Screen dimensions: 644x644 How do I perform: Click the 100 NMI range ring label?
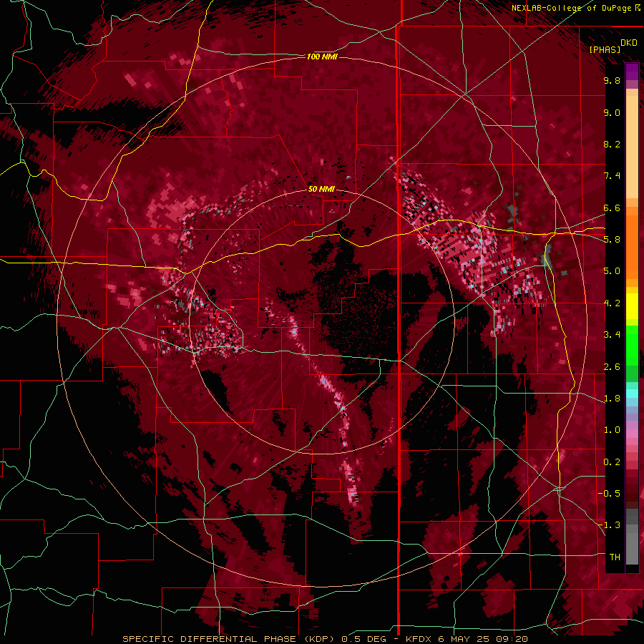(x=322, y=57)
